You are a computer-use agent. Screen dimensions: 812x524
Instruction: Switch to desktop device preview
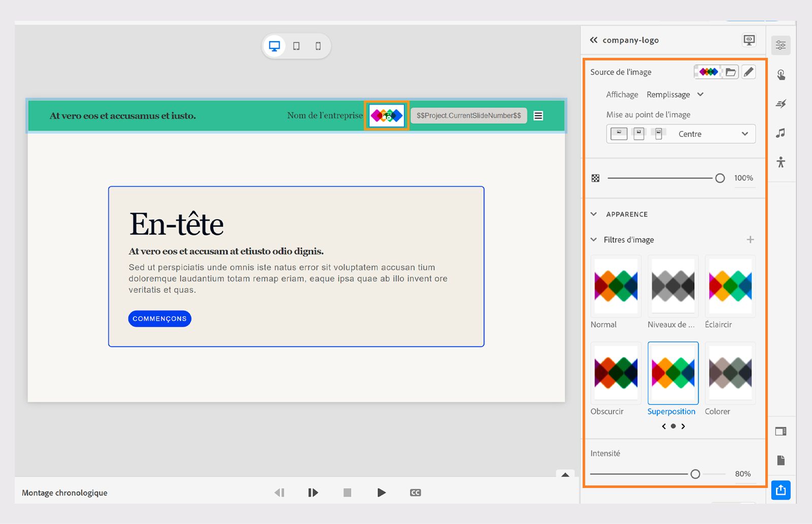(x=275, y=46)
